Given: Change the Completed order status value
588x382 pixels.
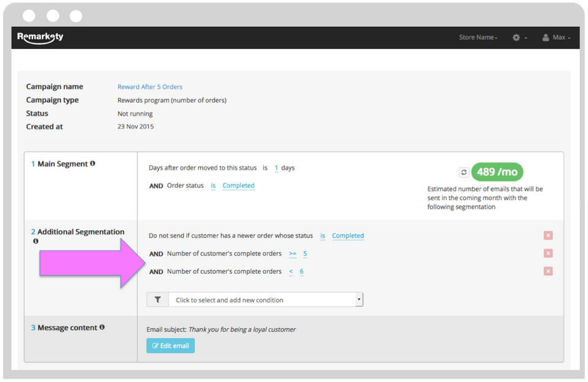Looking at the screenshot, I should tap(238, 185).
